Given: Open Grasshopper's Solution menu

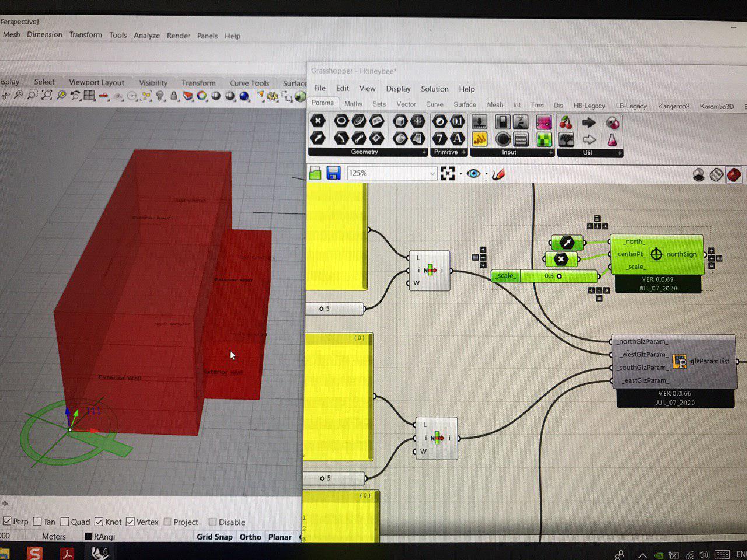Looking at the screenshot, I should click(x=435, y=89).
